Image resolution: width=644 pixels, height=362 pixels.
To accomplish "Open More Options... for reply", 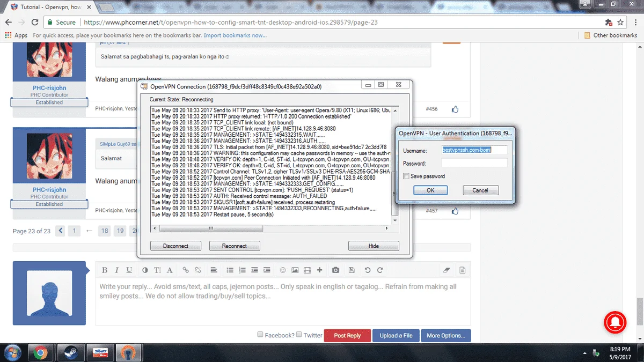I will 446,335.
